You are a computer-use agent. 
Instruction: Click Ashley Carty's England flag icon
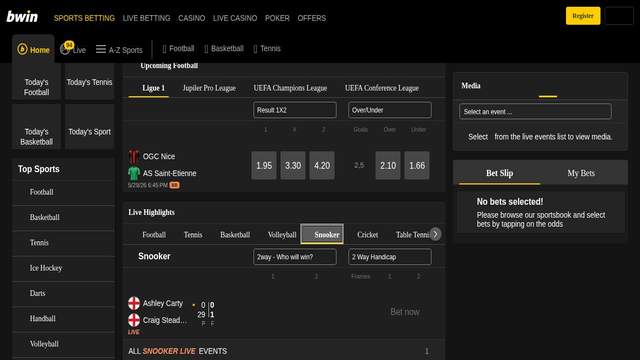pyautogui.click(x=134, y=303)
